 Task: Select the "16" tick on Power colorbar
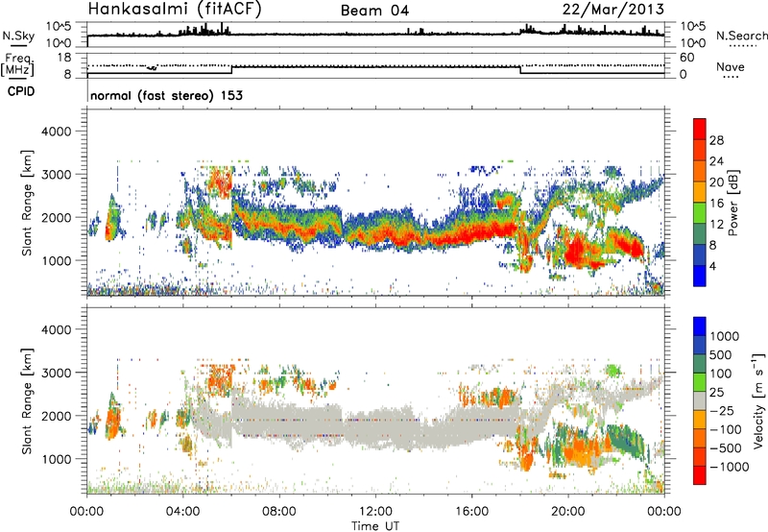click(x=716, y=204)
